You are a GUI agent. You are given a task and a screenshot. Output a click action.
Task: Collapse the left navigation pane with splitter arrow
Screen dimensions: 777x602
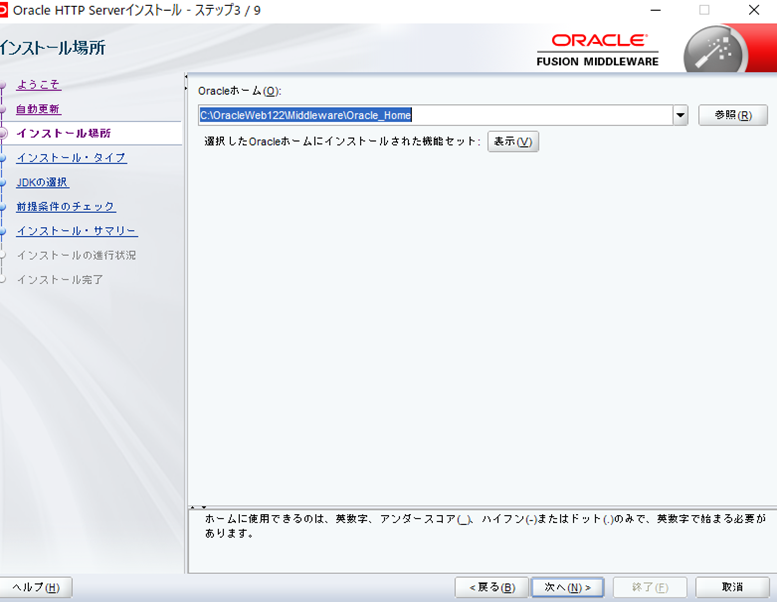click(x=188, y=90)
